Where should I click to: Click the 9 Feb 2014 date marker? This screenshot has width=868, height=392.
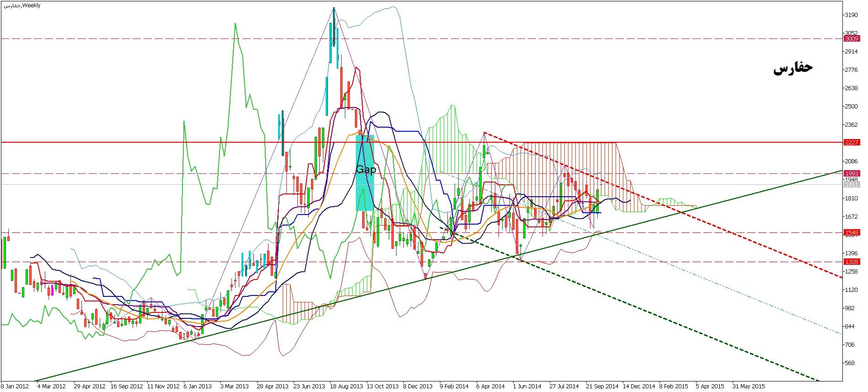pyautogui.click(x=454, y=386)
